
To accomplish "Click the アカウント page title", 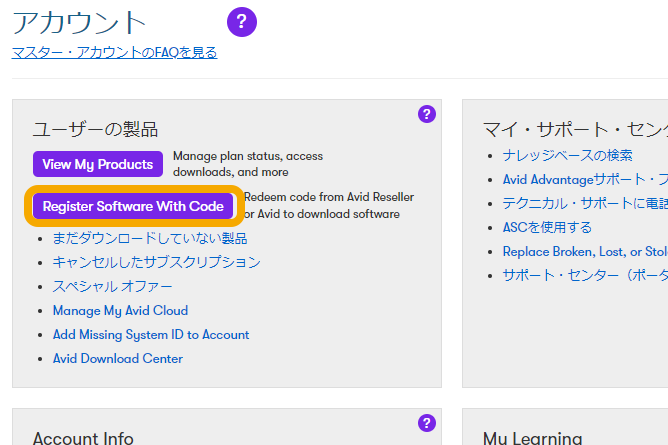I will 79,23.
